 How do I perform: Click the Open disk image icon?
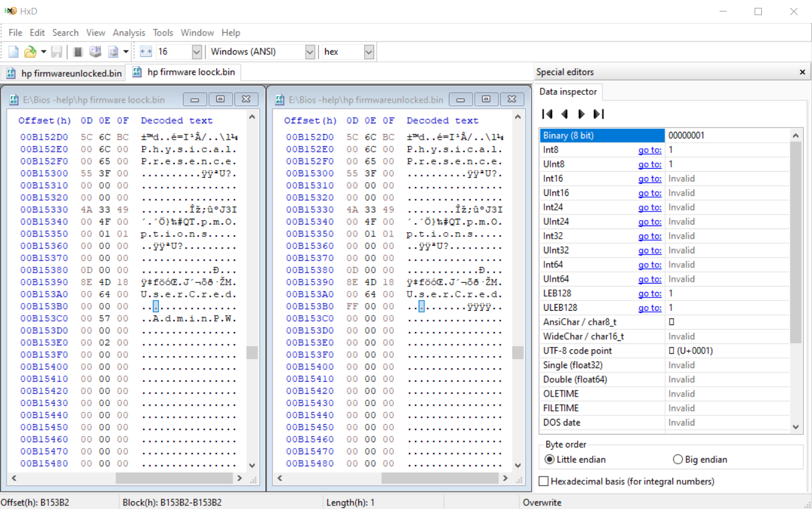(113, 52)
